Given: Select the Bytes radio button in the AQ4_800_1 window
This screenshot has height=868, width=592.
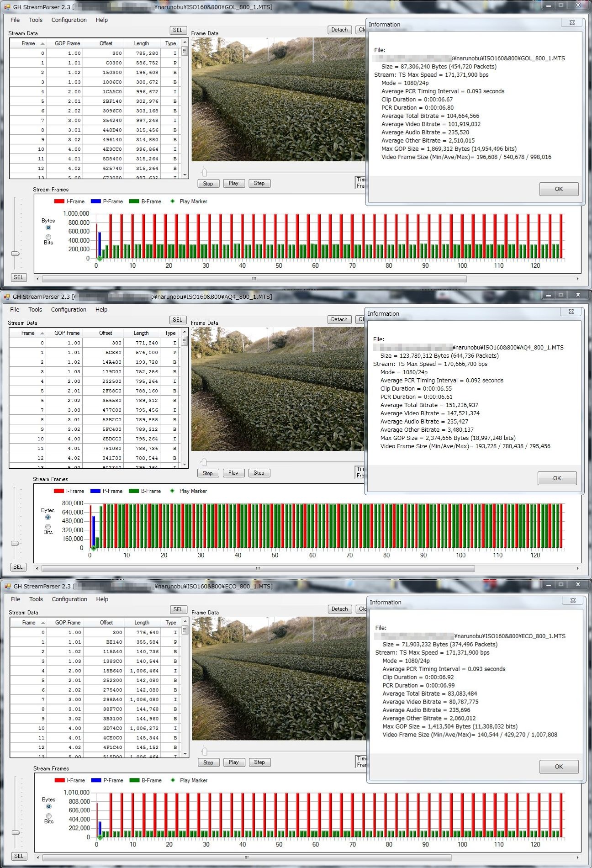Looking at the screenshot, I should coord(48,517).
